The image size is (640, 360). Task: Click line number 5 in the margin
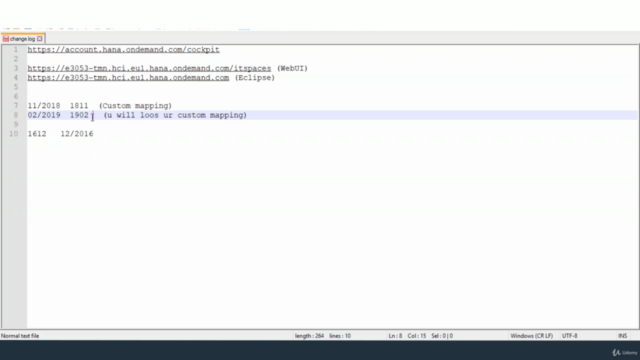click(x=16, y=87)
